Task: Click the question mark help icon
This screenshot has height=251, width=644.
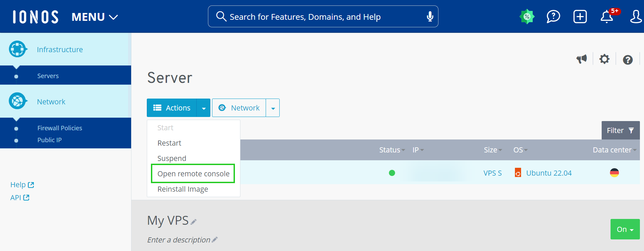Action: 628,60
